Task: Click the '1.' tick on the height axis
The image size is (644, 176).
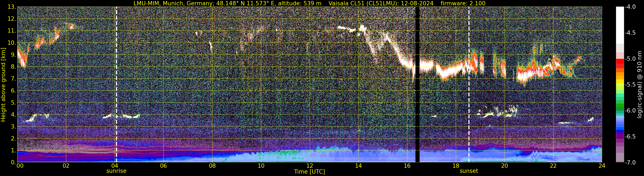Action: click(x=13, y=151)
